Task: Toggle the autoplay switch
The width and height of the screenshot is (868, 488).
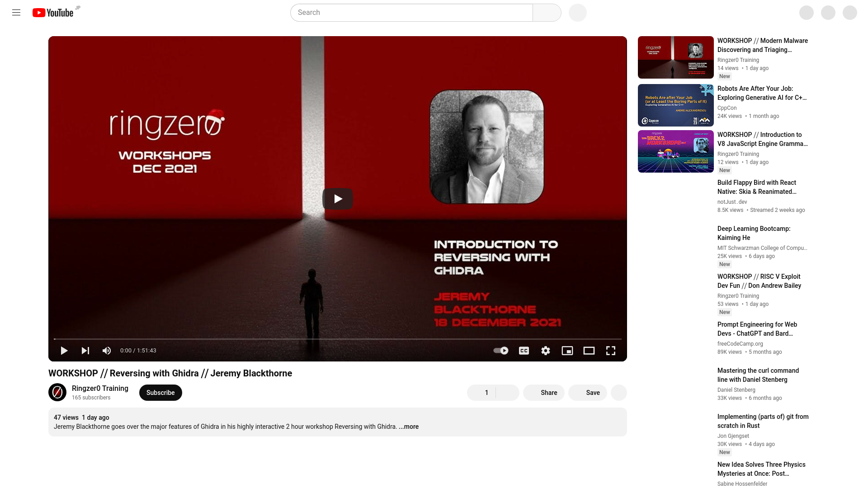Action: pyautogui.click(x=501, y=351)
